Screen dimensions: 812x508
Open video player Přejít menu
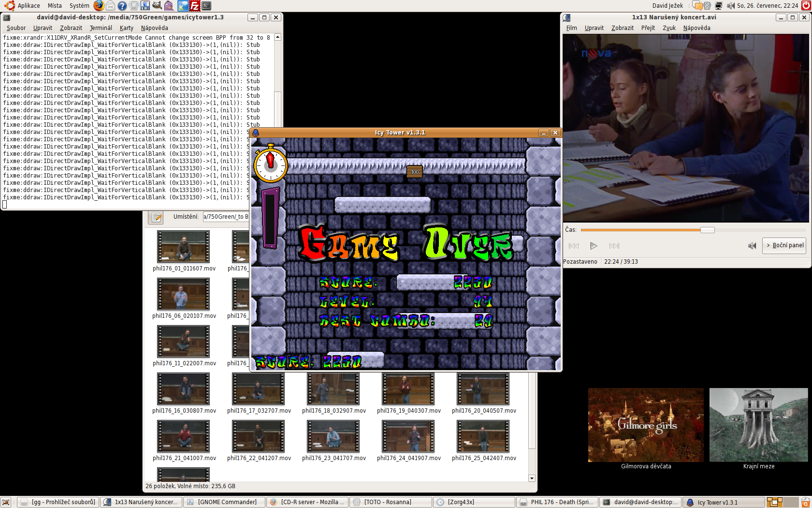(x=648, y=28)
